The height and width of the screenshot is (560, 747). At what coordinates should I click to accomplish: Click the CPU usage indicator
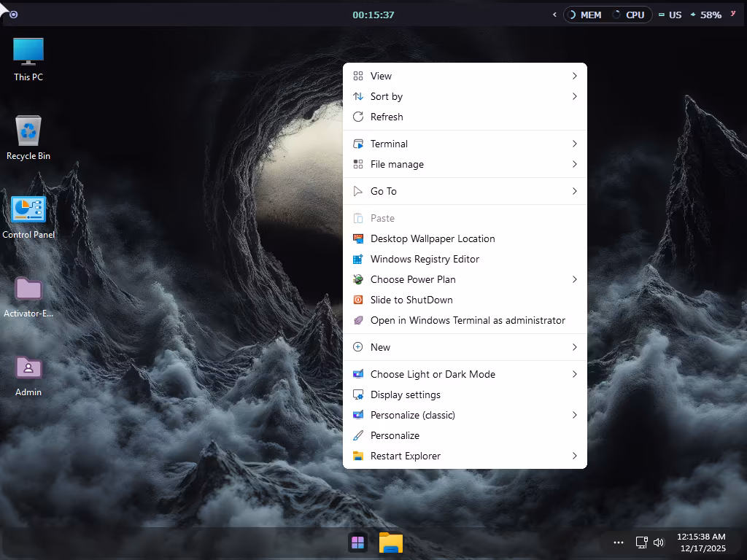(x=629, y=15)
